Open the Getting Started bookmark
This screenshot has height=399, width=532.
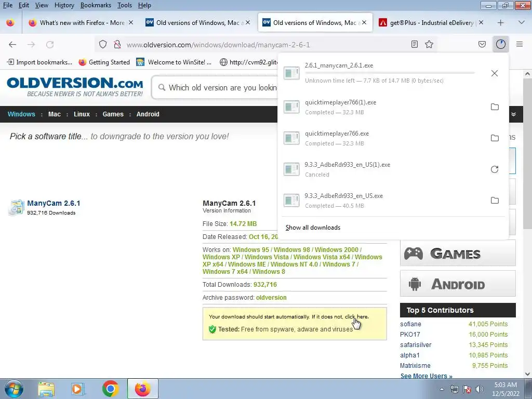point(104,62)
